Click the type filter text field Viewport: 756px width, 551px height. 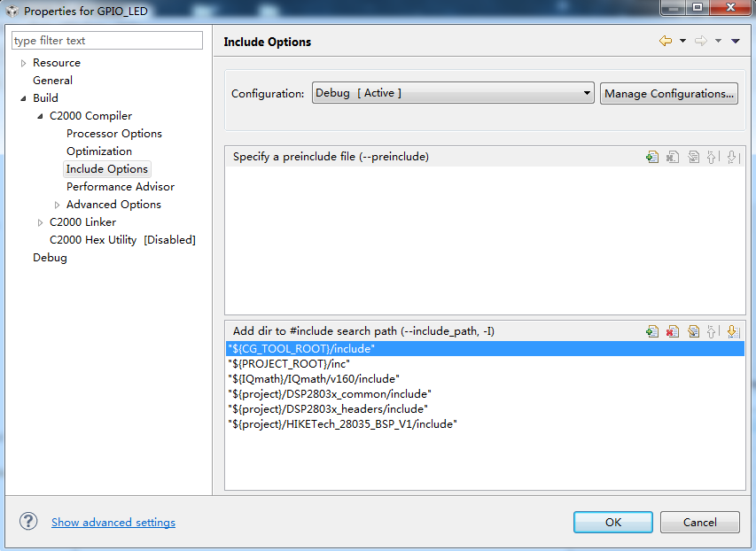pos(106,41)
